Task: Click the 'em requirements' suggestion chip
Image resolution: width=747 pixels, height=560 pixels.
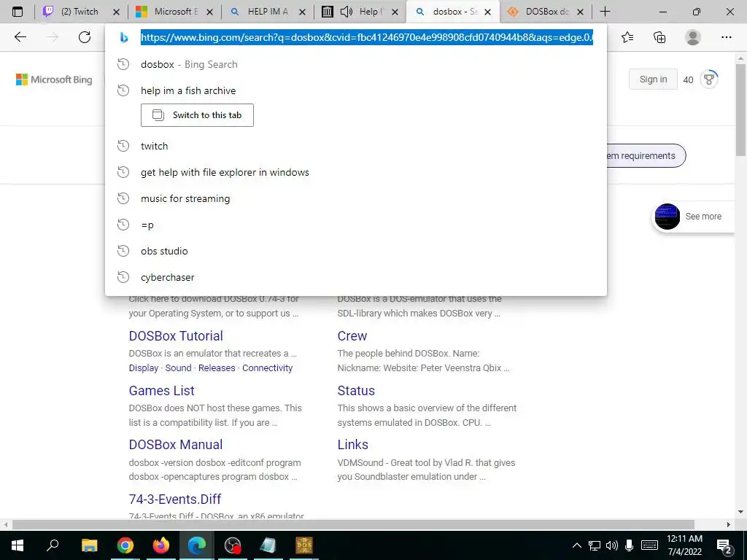Action: [646, 156]
